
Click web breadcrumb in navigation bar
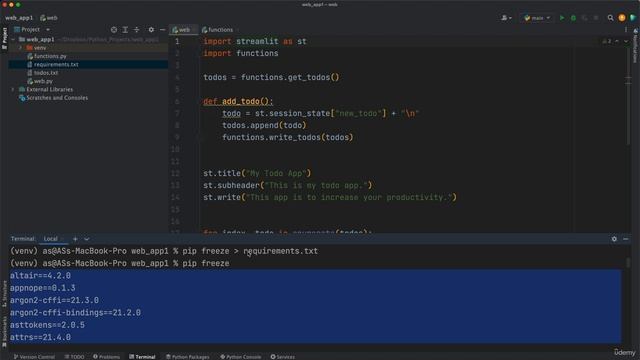(49, 18)
